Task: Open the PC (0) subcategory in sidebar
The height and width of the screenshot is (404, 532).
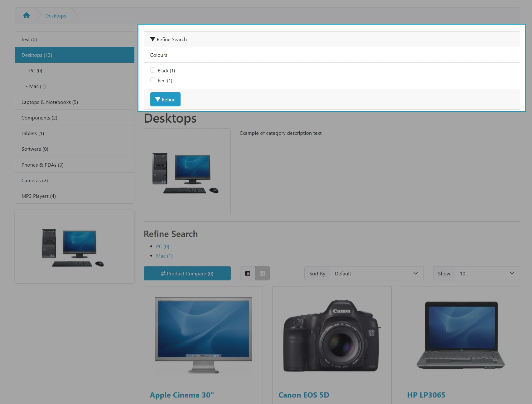Action: click(x=75, y=71)
